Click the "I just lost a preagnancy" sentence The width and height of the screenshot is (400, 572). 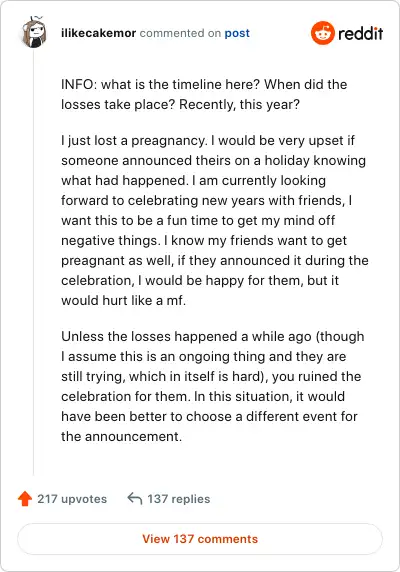click(x=133, y=140)
